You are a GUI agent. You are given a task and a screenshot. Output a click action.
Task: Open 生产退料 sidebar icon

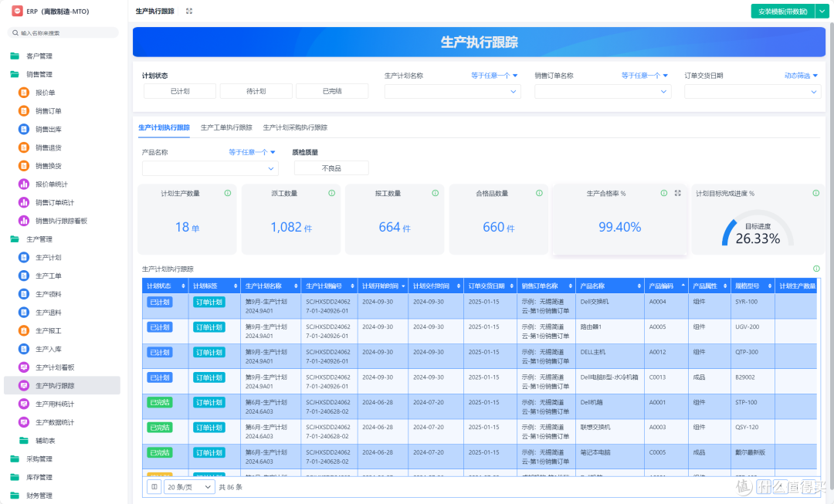tap(24, 313)
